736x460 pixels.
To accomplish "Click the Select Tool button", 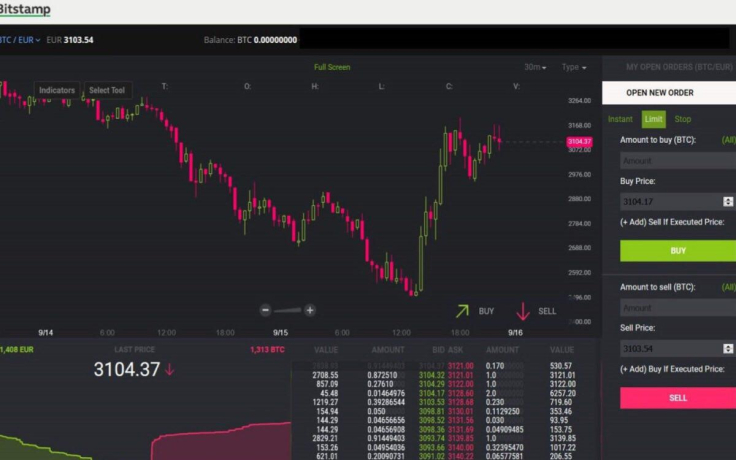I will coord(107,90).
